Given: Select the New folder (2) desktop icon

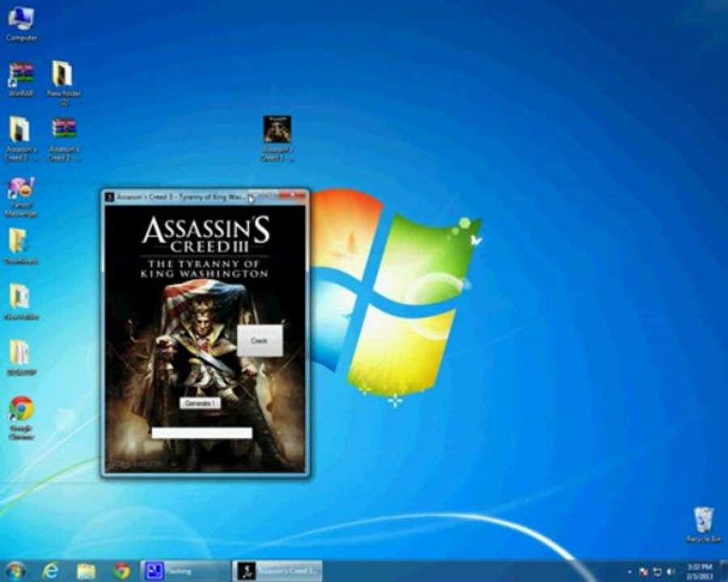Looking at the screenshot, I should [63, 82].
